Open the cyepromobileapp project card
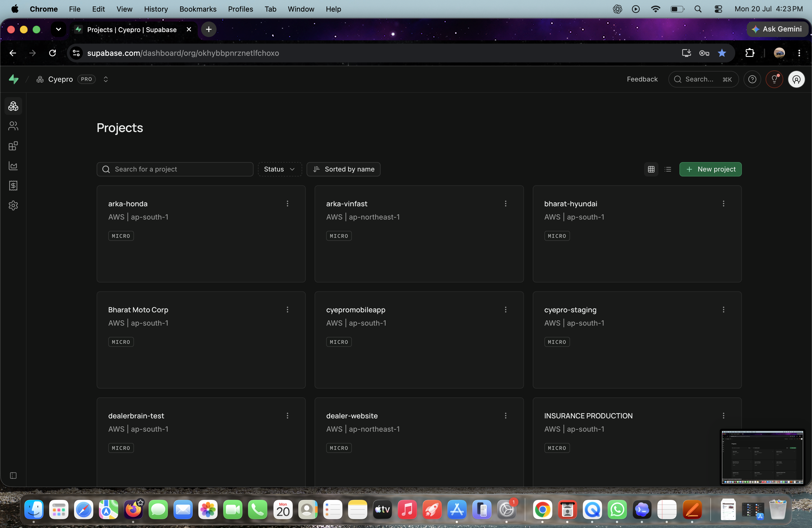Image resolution: width=812 pixels, height=528 pixels. click(x=419, y=340)
